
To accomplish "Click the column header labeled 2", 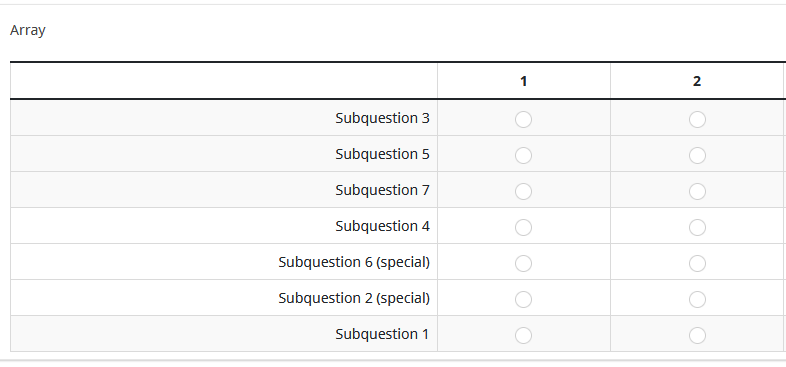I will click(697, 81).
